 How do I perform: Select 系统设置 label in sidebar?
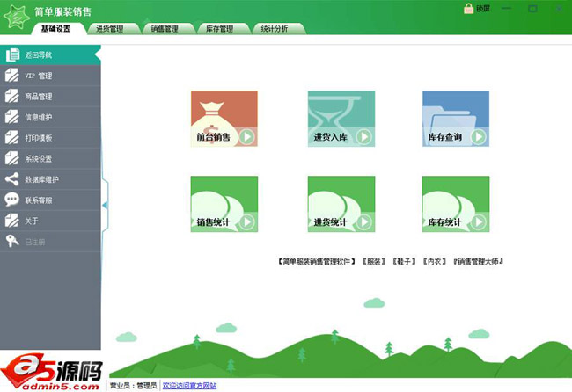click(x=39, y=159)
